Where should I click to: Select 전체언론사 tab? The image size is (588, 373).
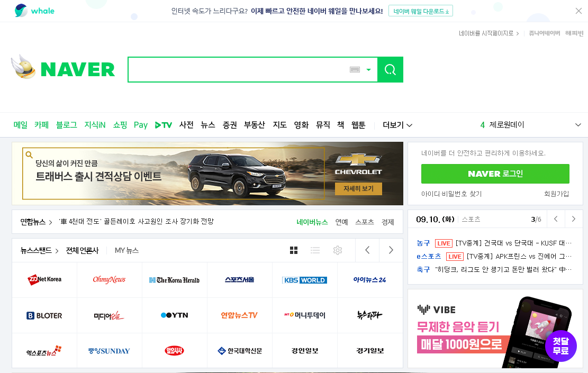point(82,250)
